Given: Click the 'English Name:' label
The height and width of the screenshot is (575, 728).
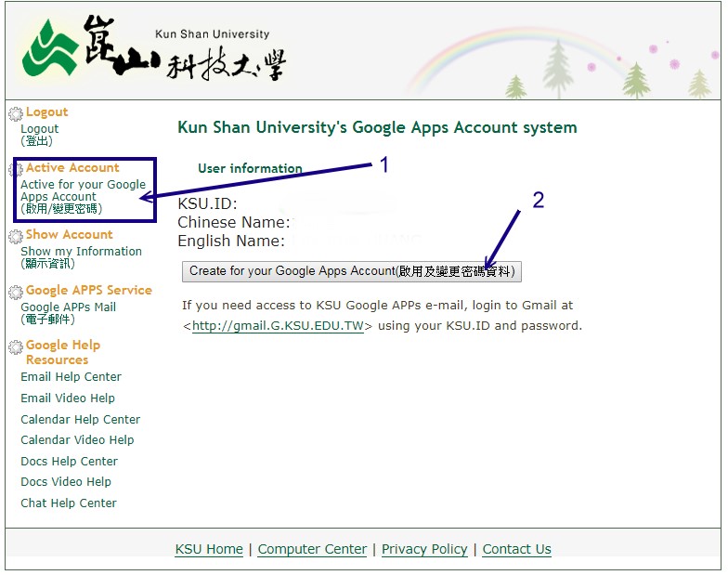Looking at the screenshot, I should [231, 241].
